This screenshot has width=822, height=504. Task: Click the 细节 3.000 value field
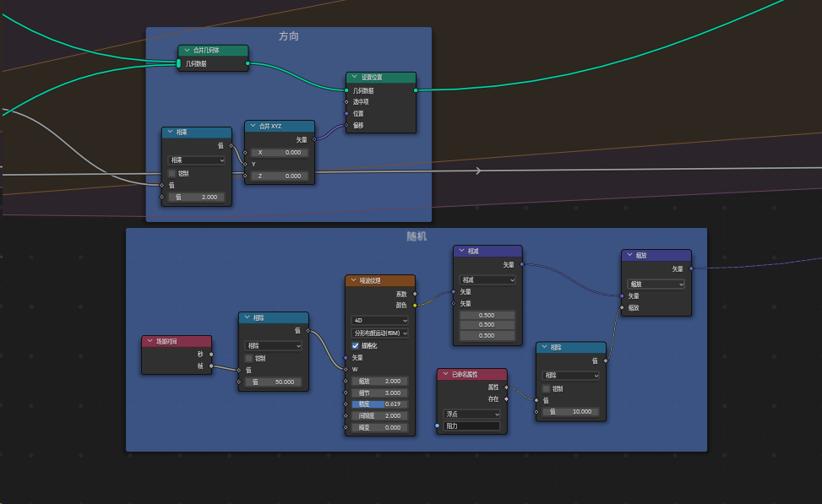click(x=379, y=393)
